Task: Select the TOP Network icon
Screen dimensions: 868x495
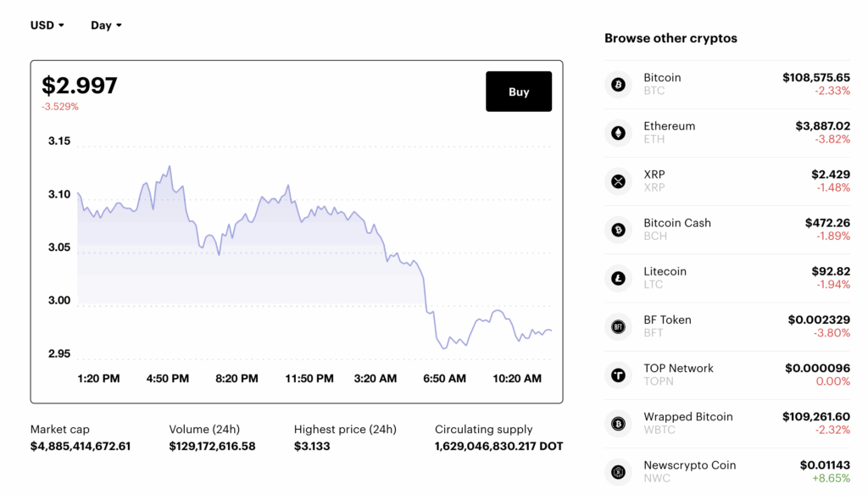Action: click(x=618, y=375)
